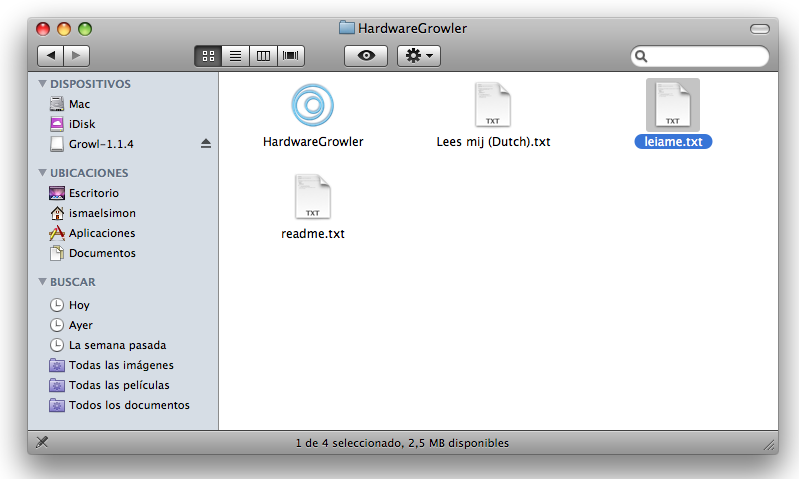
Task: Select the leiame.txt file icon
Action: (673, 105)
